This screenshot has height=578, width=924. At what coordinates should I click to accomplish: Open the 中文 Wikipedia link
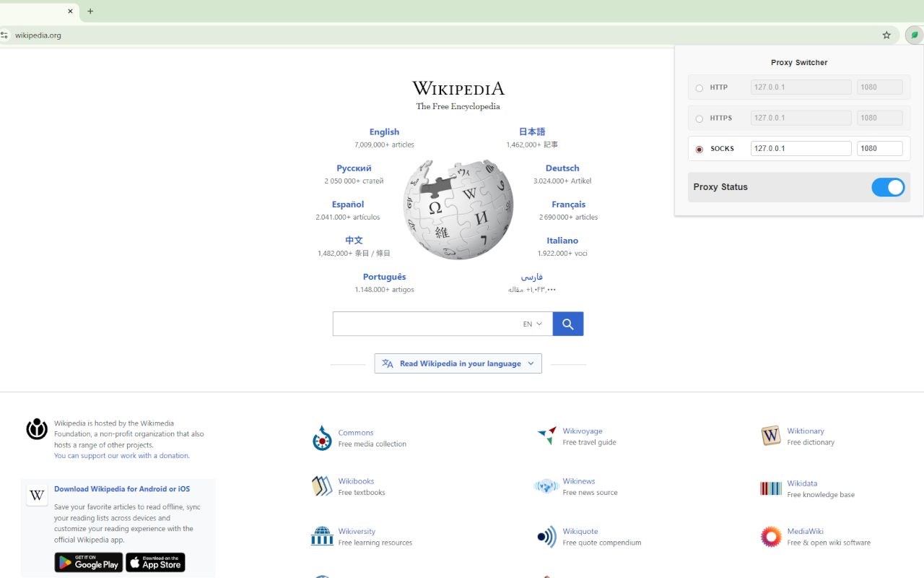354,240
